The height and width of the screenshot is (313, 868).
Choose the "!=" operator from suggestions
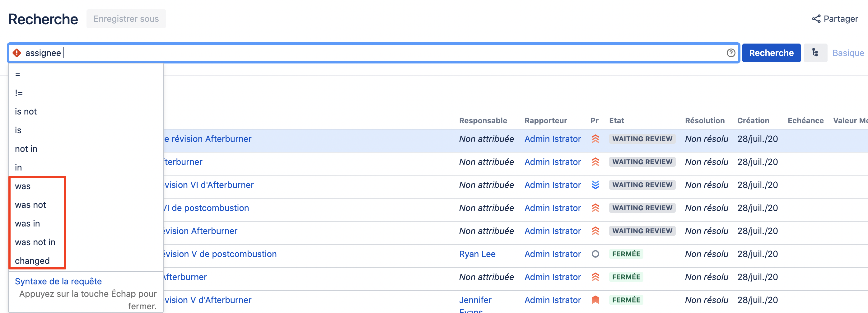(x=19, y=93)
